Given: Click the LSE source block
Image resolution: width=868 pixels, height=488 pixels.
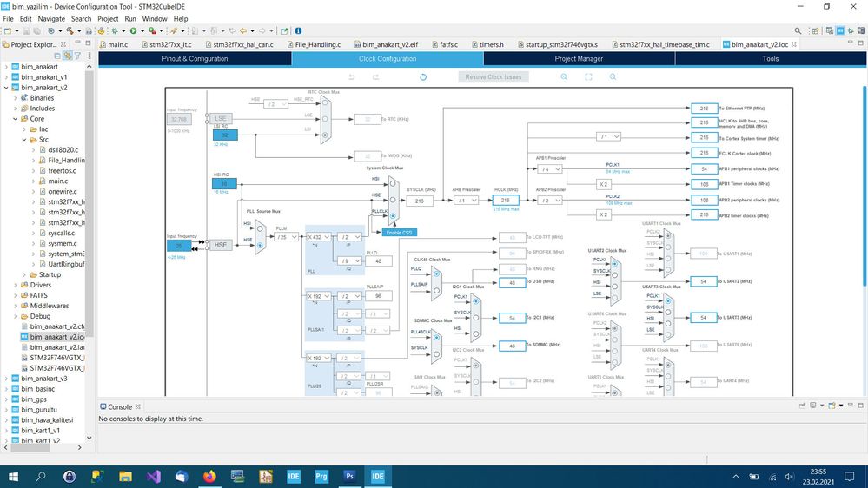Looking at the screenshot, I should coord(221,118).
